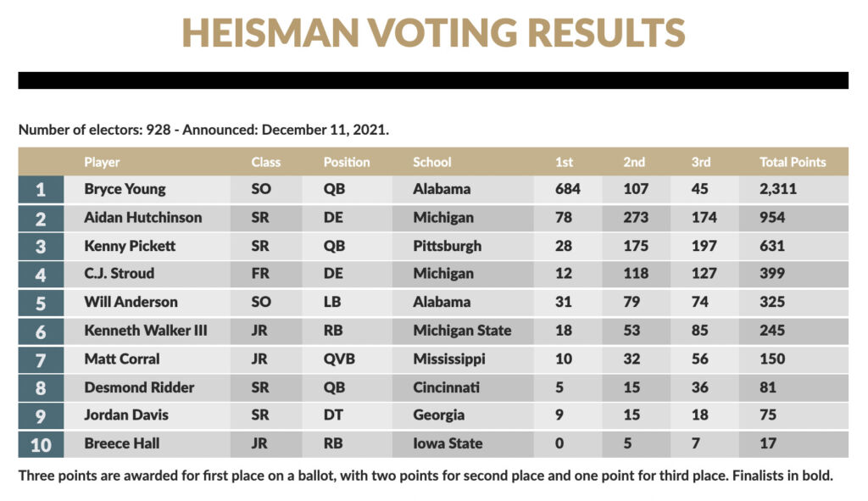Click the Total Points column header
Image resolution: width=868 pixels, height=501 pixels.
point(793,162)
